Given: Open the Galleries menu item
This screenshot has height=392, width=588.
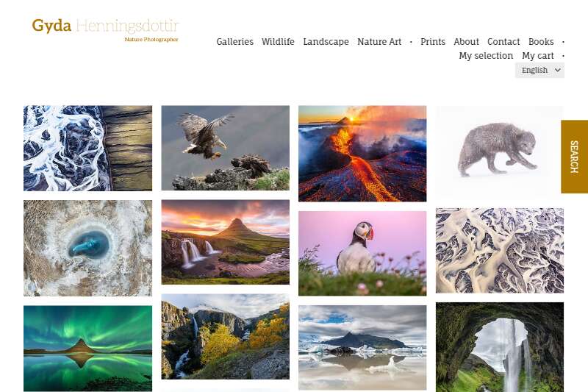Looking at the screenshot, I should pos(234,42).
